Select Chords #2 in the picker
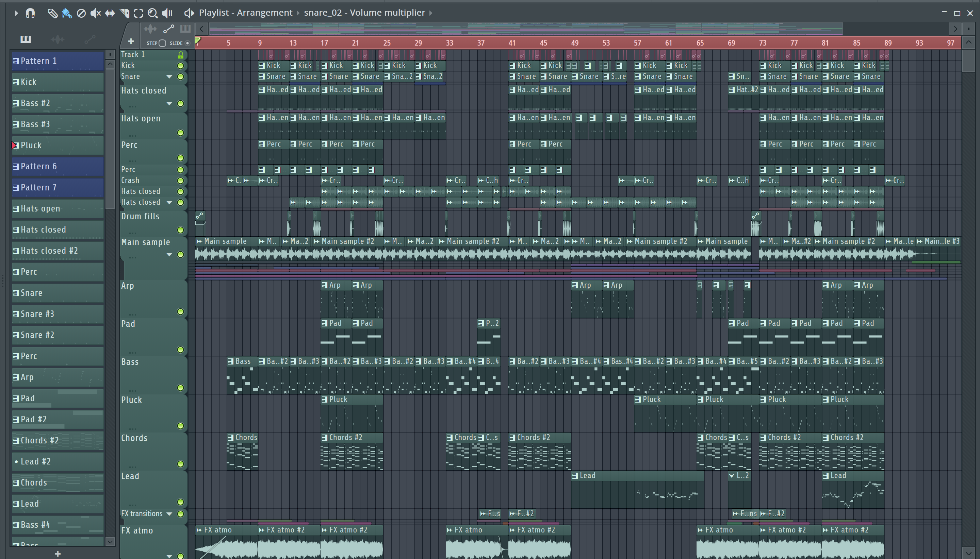Screen dimensions: 980x559 tap(58, 441)
